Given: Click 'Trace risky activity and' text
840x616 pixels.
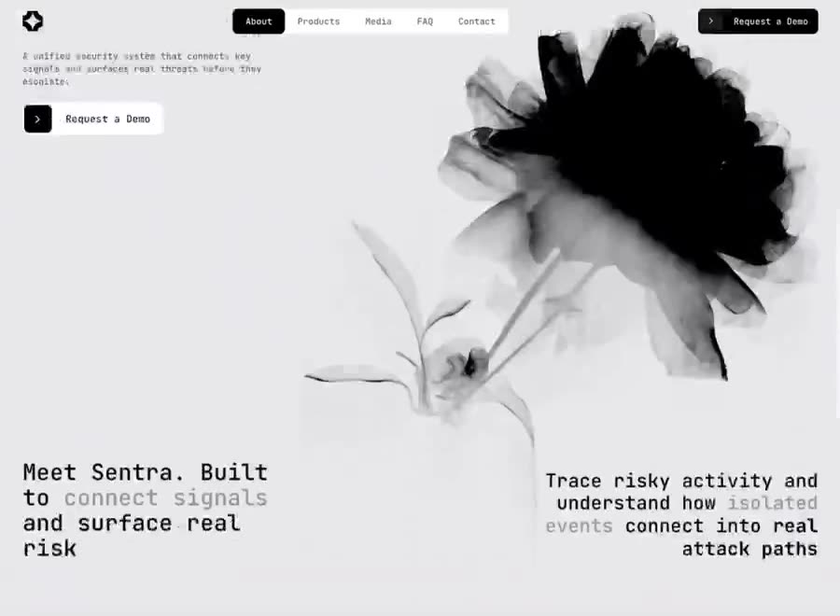Looking at the screenshot, I should 681,481.
